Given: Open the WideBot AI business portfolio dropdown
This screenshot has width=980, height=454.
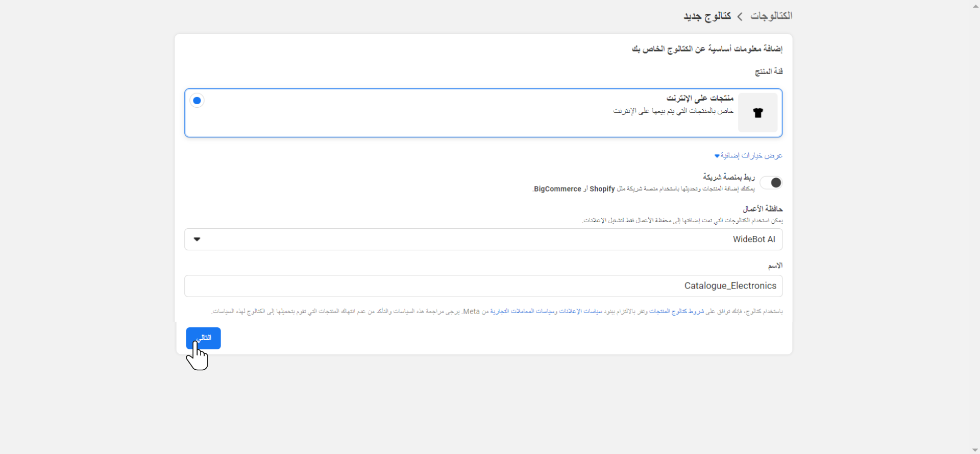Looking at the screenshot, I should [483, 239].
